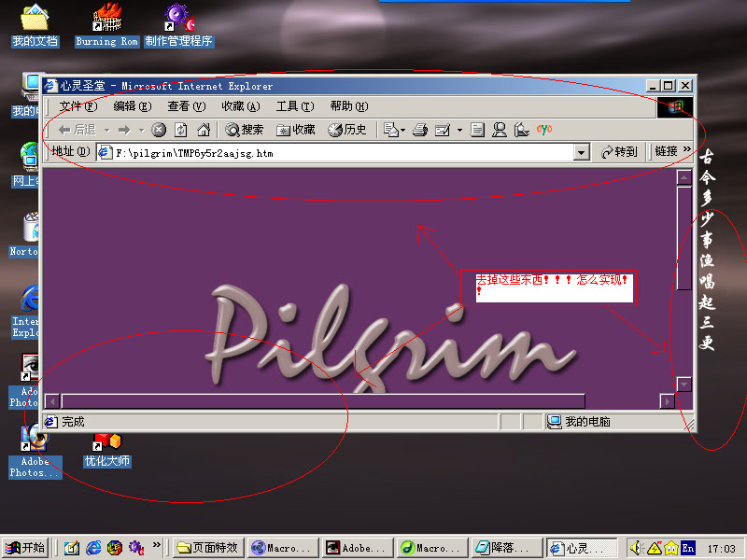Expand the address bar dropdown arrow

582,152
